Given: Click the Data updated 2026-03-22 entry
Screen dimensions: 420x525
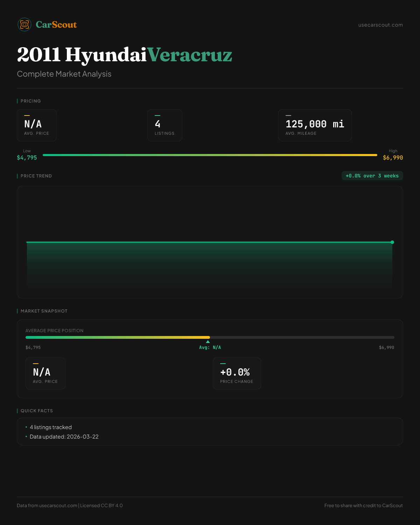Looking at the screenshot, I should [x=64, y=437].
